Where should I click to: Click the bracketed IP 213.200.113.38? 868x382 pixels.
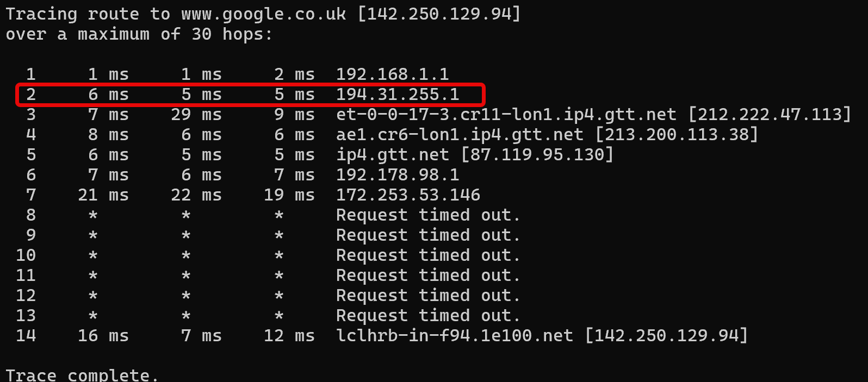[x=676, y=134]
